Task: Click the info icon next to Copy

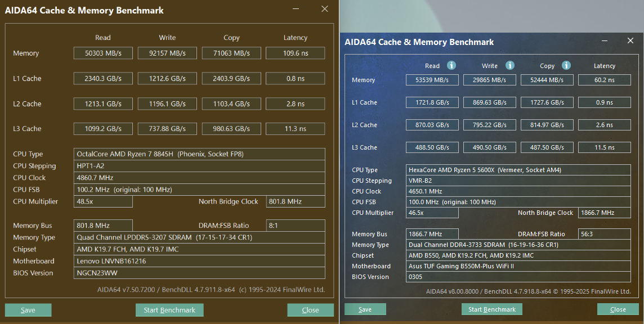Action: pyautogui.click(x=566, y=65)
